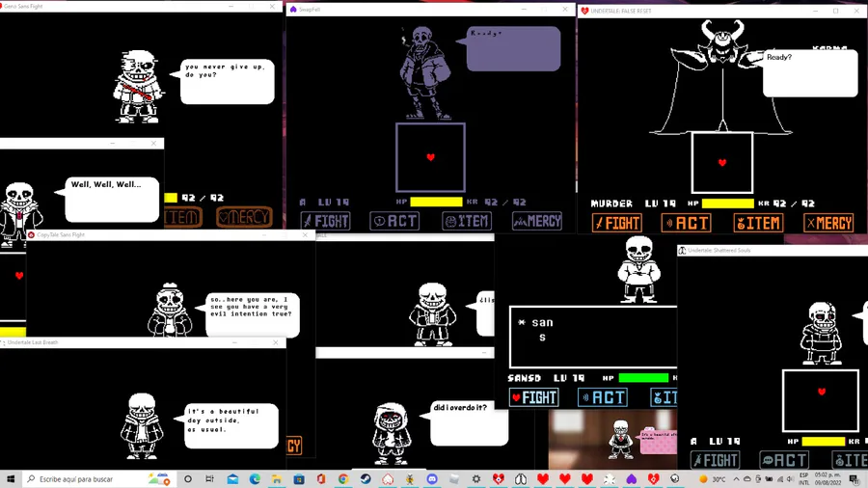This screenshot has width=868, height=488.
Task: Select the blue ACT button in SANSD window
Action: tap(603, 397)
